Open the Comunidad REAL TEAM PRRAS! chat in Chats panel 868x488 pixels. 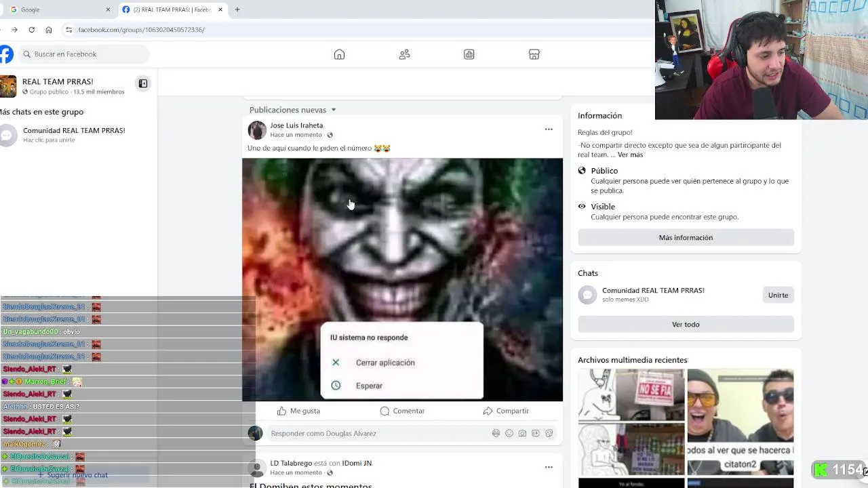(x=653, y=290)
